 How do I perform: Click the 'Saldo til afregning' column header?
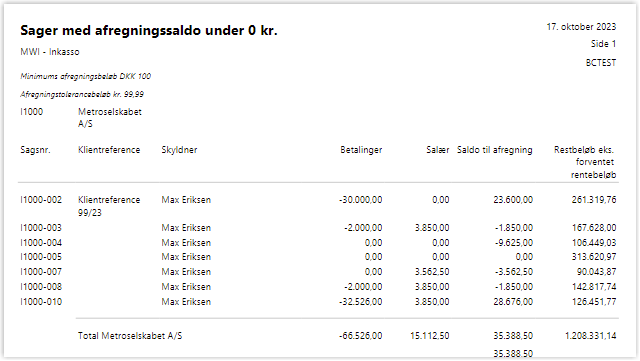point(495,150)
